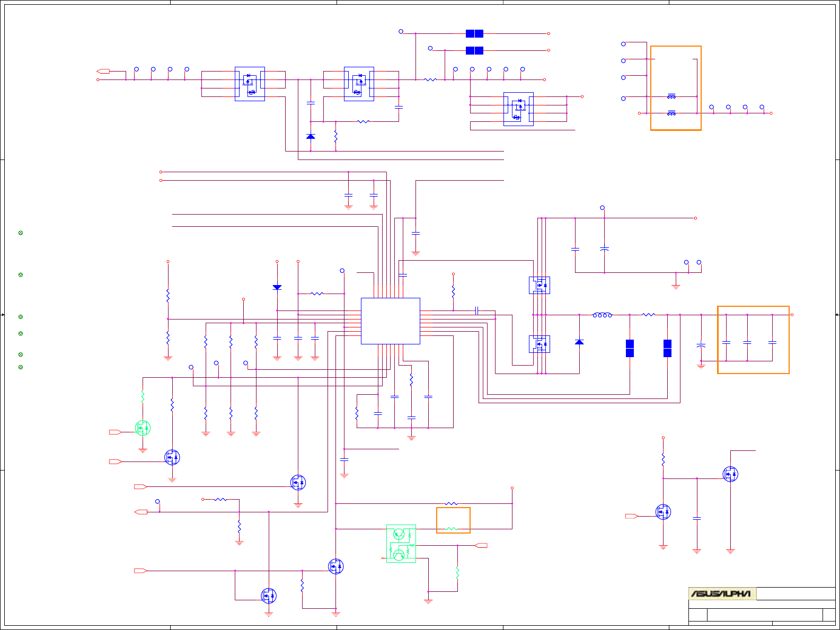Click the bottommost green crossed-circle marker on the left

pyautogui.click(x=21, y=367)
